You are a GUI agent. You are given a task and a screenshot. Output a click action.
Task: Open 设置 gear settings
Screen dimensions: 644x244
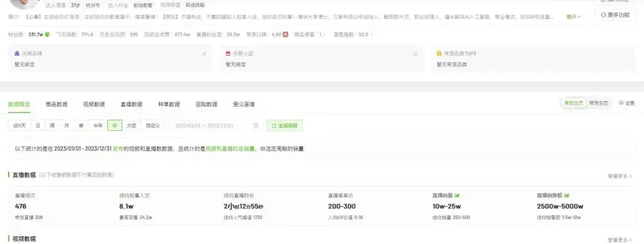[x=627, y=104]
